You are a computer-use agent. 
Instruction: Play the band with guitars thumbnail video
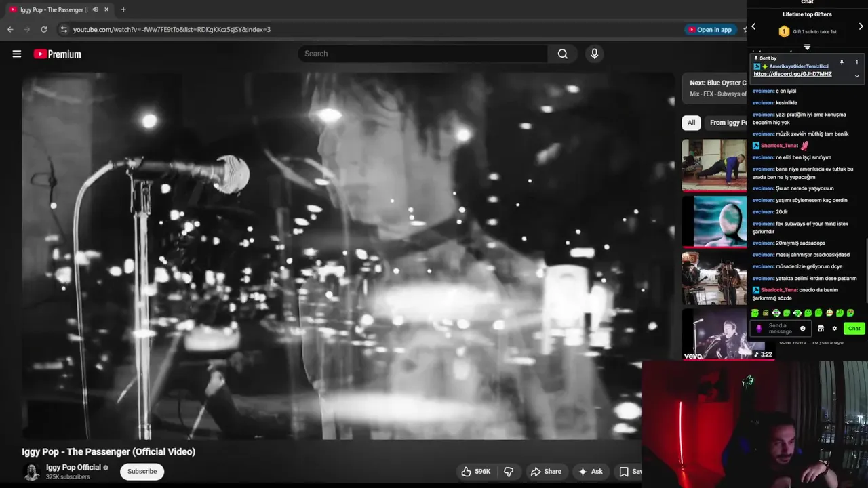tap(714, 278)
